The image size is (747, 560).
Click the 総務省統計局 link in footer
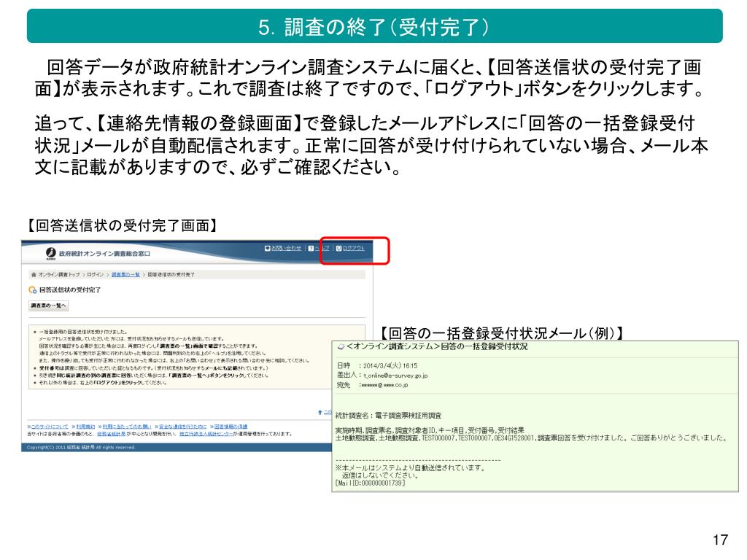(112, 434)
